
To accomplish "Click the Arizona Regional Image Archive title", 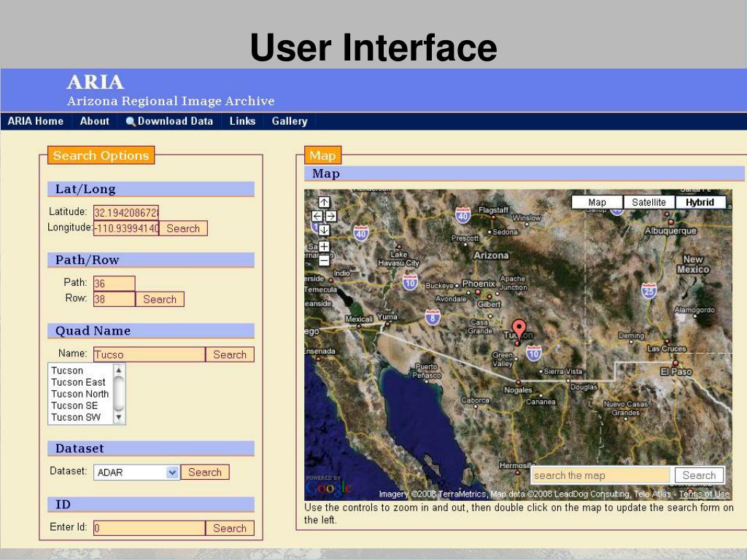I will pyautogui.click(x=171, y=101).
